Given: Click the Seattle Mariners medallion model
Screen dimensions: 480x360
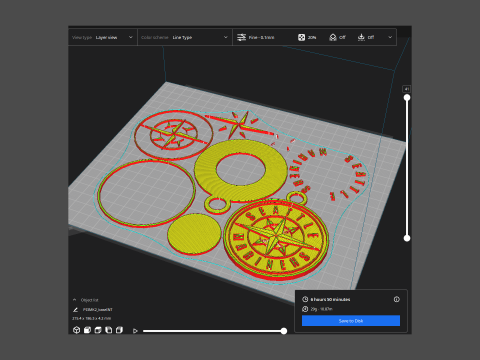Looking at the screenshot, I should [276, 239].
